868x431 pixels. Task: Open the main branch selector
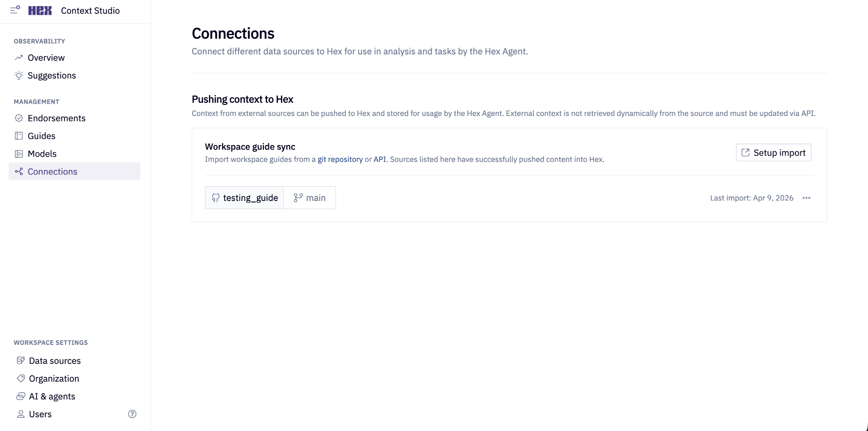click(310, 197)
